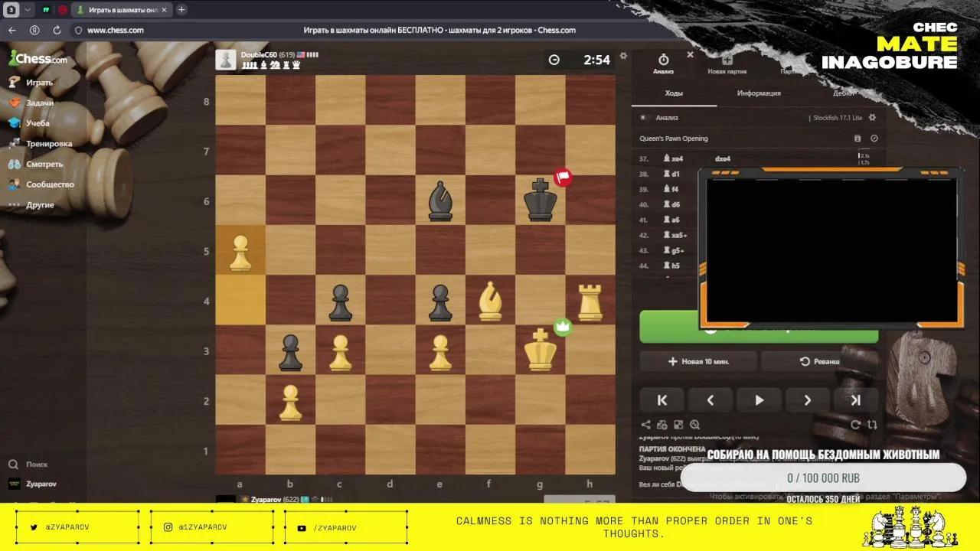Open the Тренировка sidebar menu
Screen dimensions: 980x551
pyautogui.click(x=40, y=144)
